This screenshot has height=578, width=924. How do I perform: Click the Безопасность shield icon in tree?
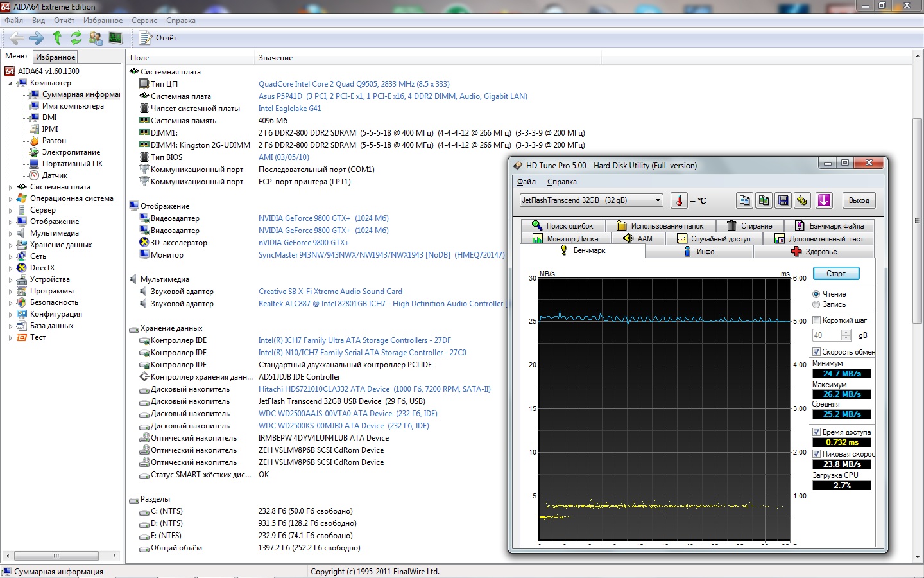tap(22, 302)
